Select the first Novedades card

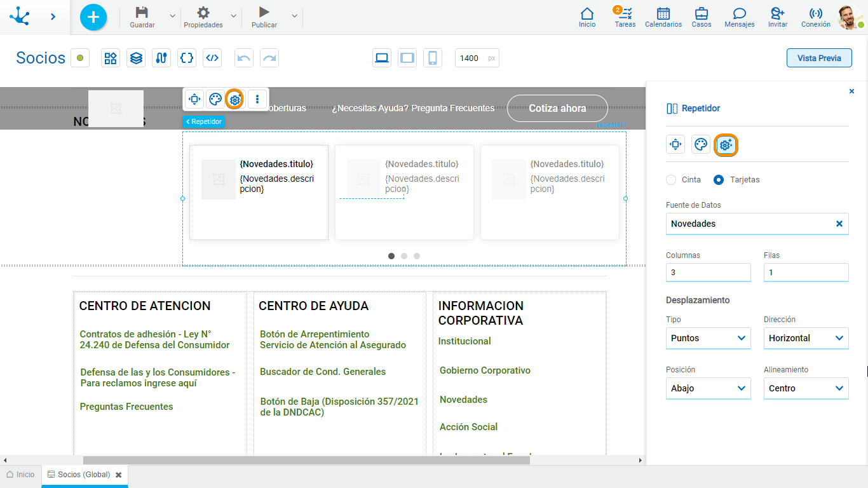(259, 193)
